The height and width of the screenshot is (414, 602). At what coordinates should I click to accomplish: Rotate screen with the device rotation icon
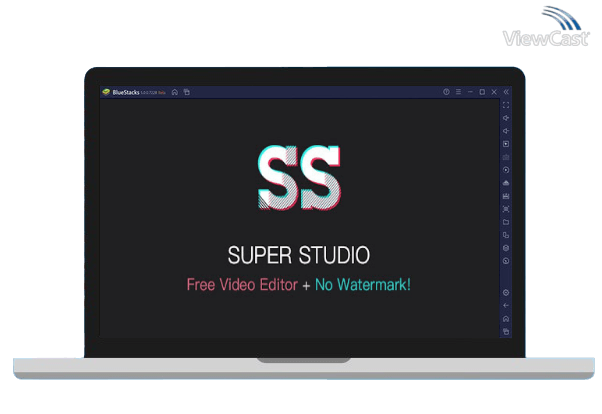(506, 235)
